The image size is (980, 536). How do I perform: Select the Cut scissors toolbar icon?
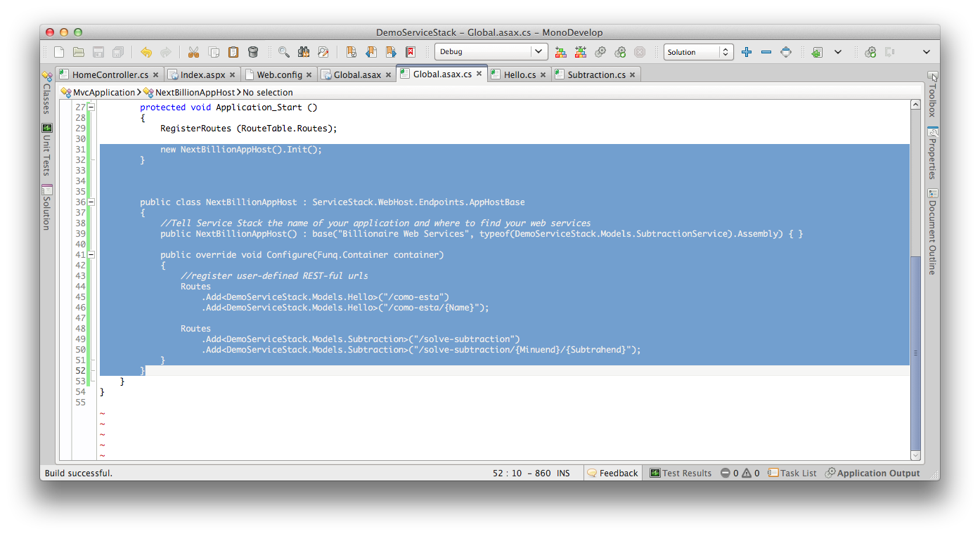(x=193, y=51)
